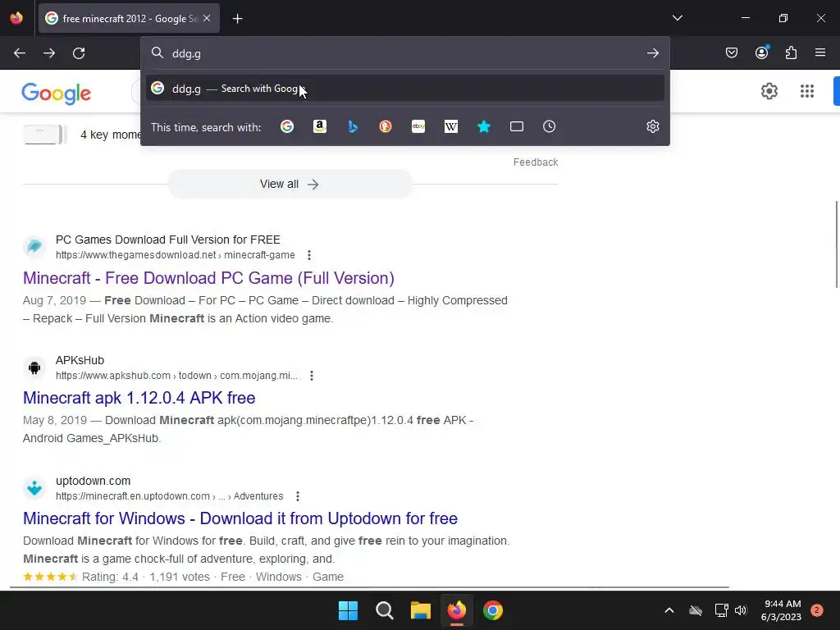Open the notifications badge showing 2
This screenshot has height=630, width=840.
(x=817, y=610)
